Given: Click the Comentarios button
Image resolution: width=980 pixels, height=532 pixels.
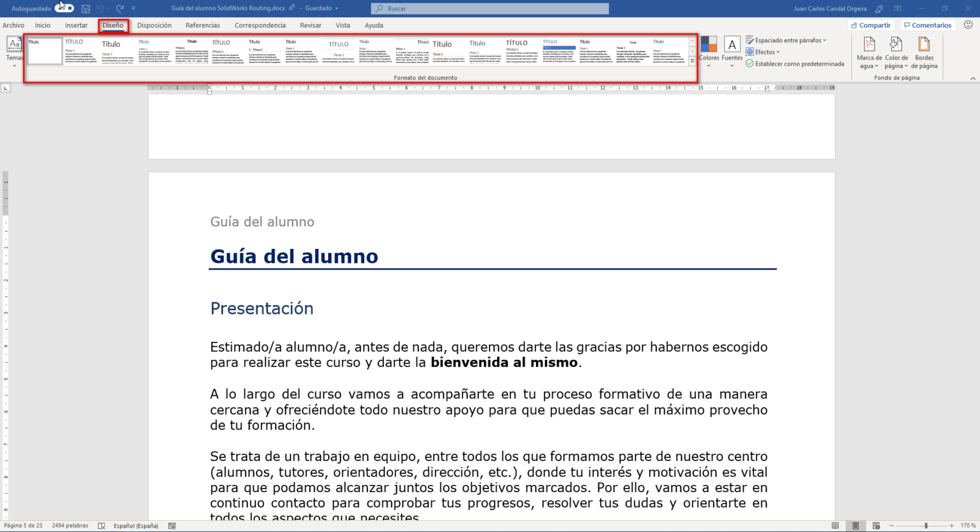Looking at the screenshot, I should tap(927, 25).
